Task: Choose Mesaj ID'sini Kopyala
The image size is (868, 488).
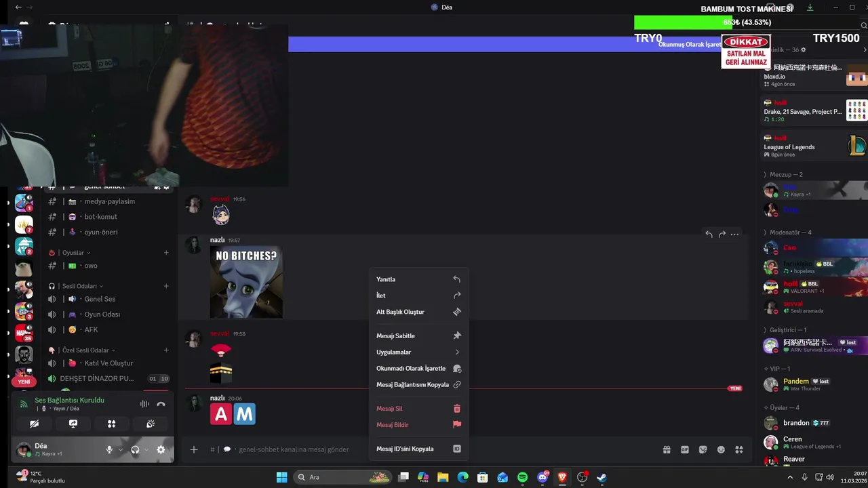Action: (x=418, y=449)
